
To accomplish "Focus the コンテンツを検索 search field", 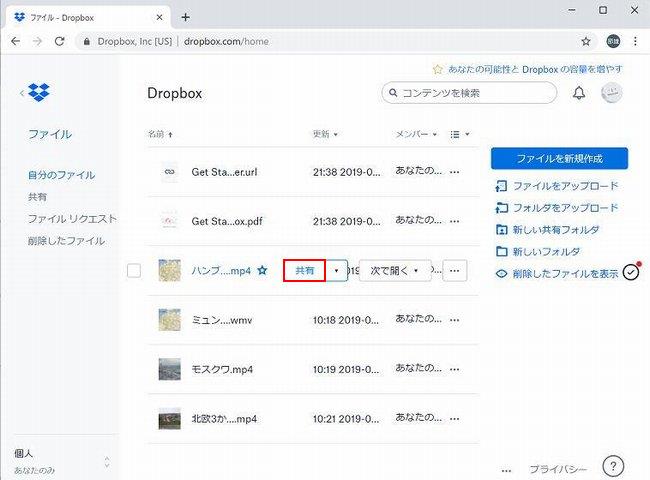I will click(x=469, y=93).
